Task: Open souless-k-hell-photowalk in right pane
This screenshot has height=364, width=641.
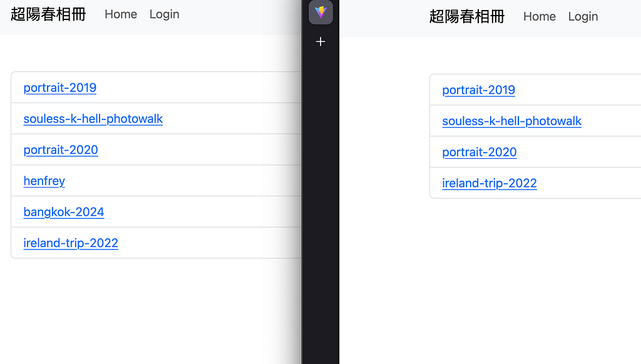Action: (x=512, y=121)
